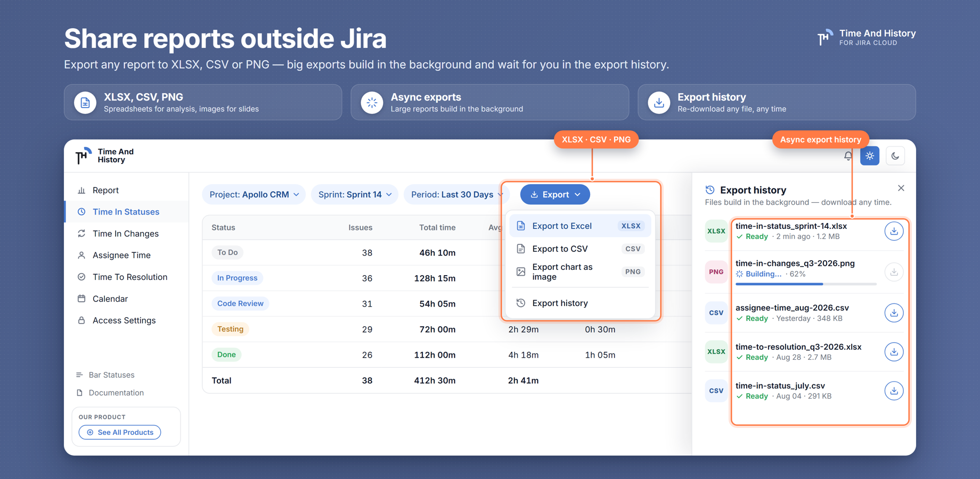The height and width of the screenshot is (479, 980).
Task: Click the Access Settings lock icon
Action: coord(81,320)
